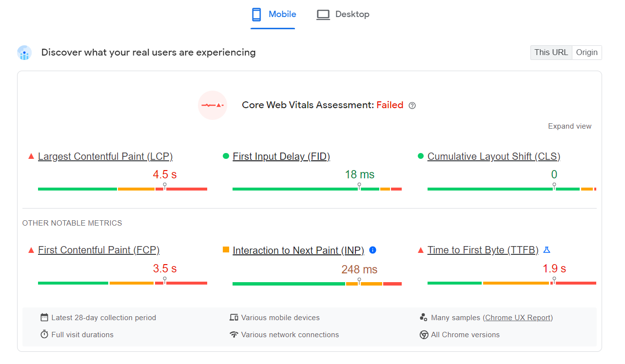Open First Input Delay (FID) link
Image resolution: width=625 pixels, height=364 pixels.
(281, 156)
